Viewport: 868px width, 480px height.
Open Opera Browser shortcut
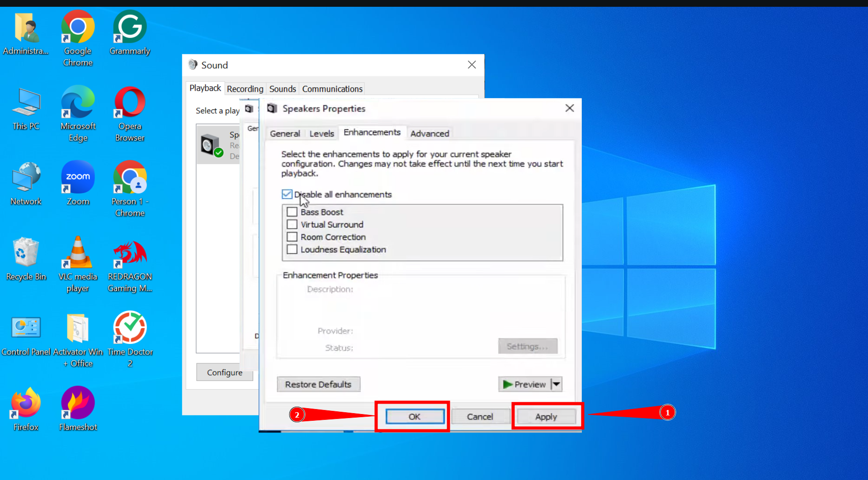point(130,114)
